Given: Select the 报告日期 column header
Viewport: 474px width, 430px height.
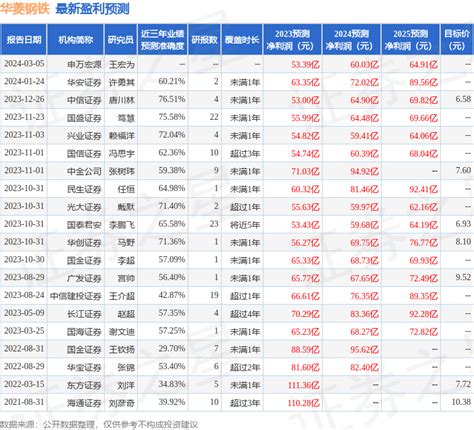Looking at the screenshot, I should (x=23, y=40).
